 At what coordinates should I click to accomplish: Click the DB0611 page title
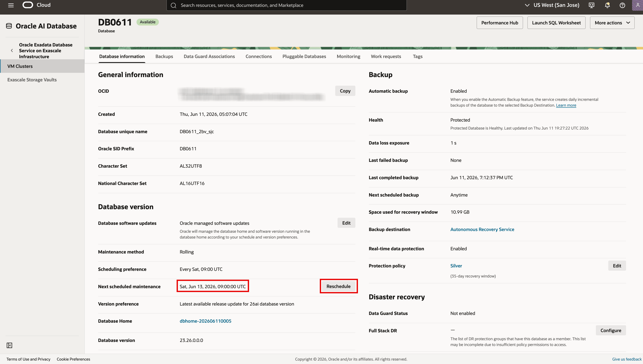pos(115,22)
